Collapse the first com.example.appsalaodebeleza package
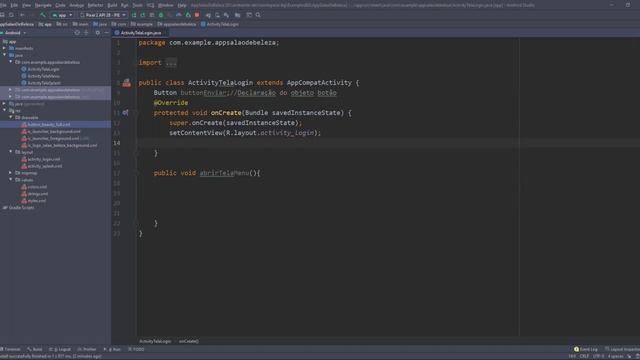The width and height of the screenshot is (640, 360). [x=11, y=62]
